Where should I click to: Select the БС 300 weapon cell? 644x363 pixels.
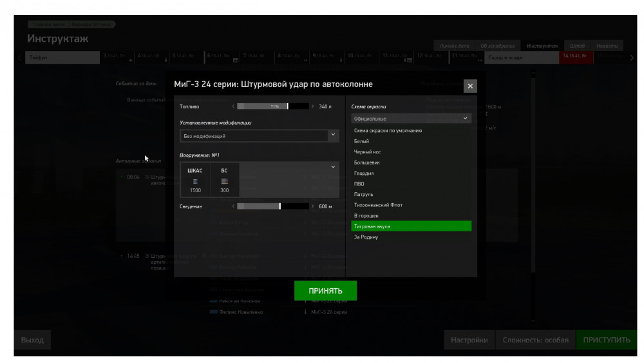click(224, 180)
